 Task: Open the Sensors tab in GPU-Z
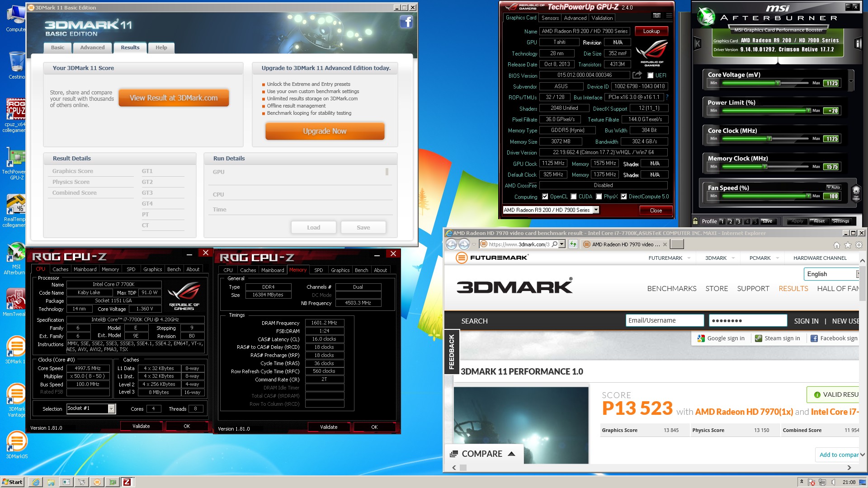click(x=550, y=18)
